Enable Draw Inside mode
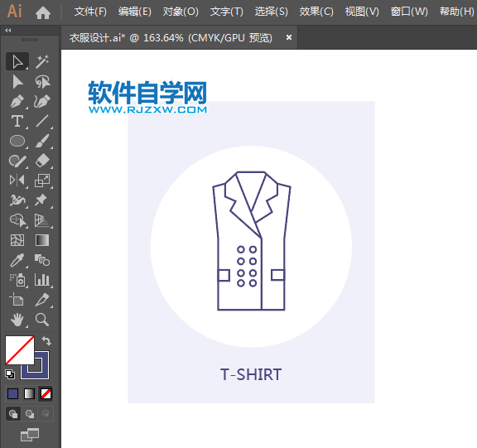477x448 pixels. point(46,413)
